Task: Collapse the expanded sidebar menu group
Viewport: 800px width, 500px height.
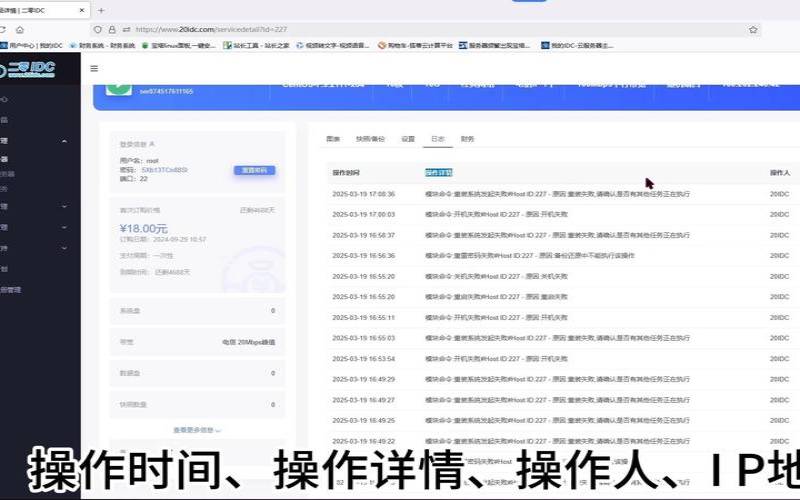Action: pyautogui.click(x=64, y=141)
